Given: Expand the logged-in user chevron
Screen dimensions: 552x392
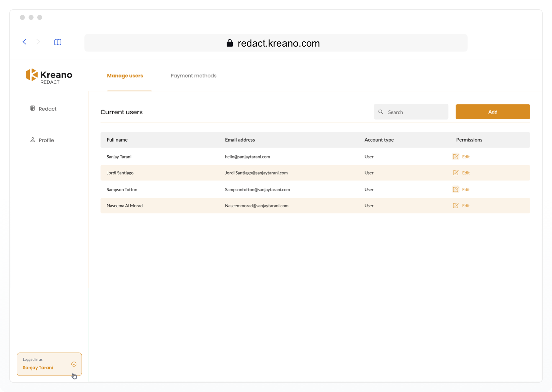Looking at the screenshot, I should [x=74, y=364].
